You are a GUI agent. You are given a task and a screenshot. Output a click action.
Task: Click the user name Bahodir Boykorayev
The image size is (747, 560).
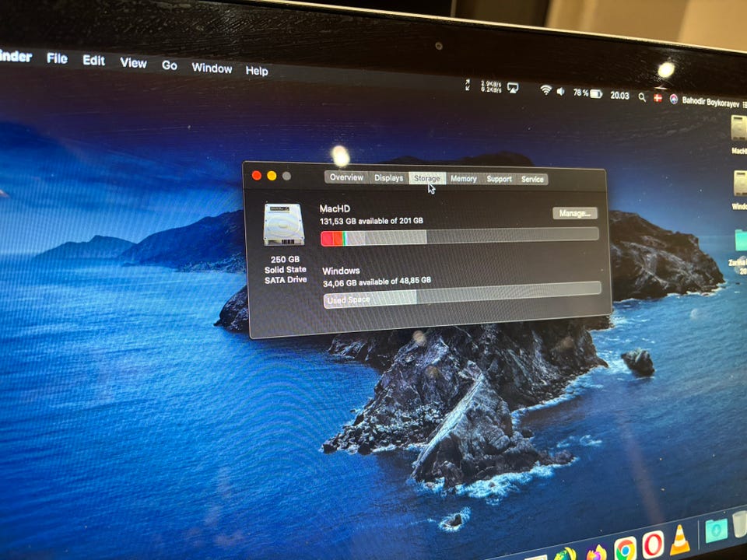tap(710, 102)
